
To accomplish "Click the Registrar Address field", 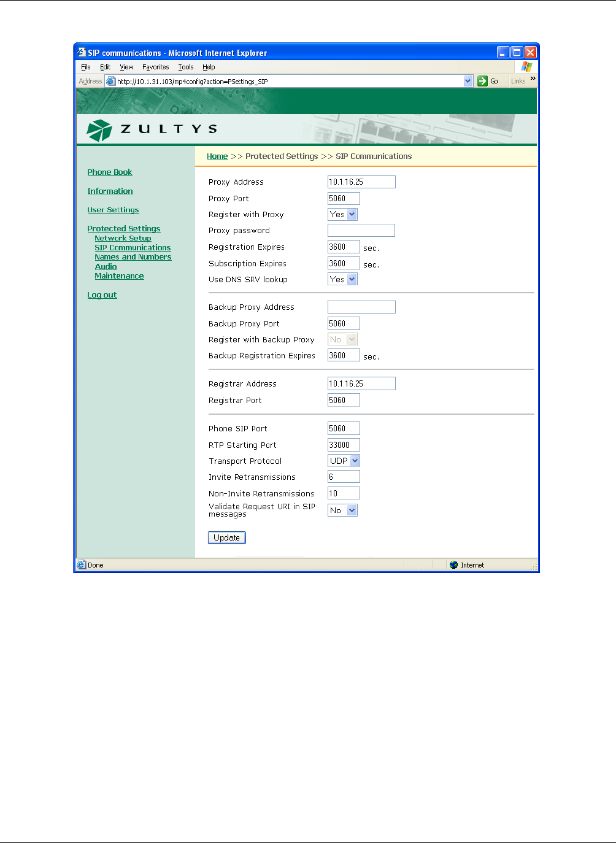I will (x=361, y=383).
